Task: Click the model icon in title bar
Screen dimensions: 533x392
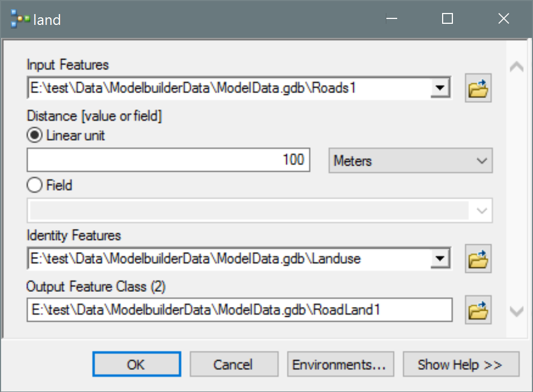Action: tap(20, 19)
